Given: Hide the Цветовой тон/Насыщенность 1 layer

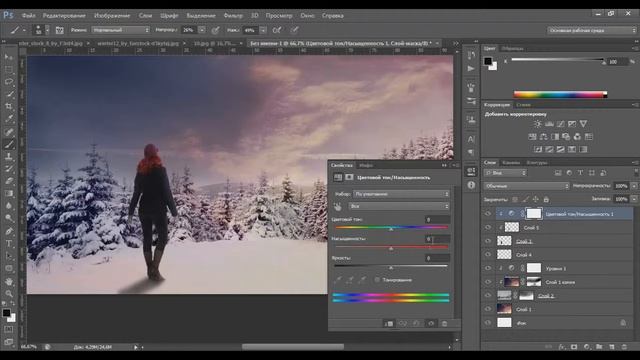Looking at the screenshot, I should (488, 213).
